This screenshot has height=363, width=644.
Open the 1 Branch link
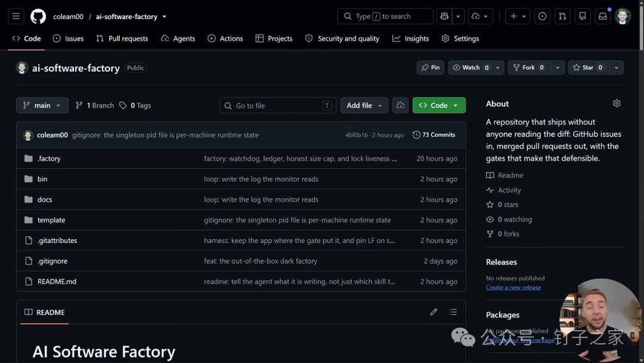95,105
